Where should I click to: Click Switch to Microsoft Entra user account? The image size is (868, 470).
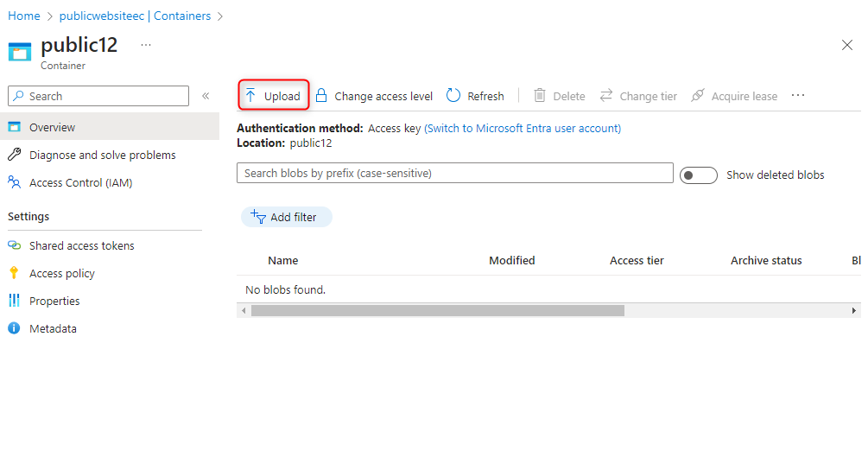(523, 129)
